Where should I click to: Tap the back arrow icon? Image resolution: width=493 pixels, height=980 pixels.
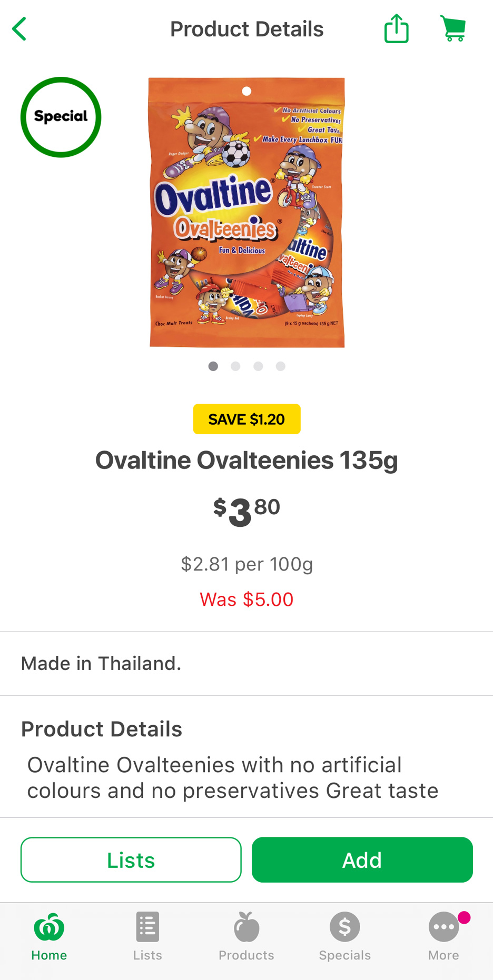[x=19, y=29]
